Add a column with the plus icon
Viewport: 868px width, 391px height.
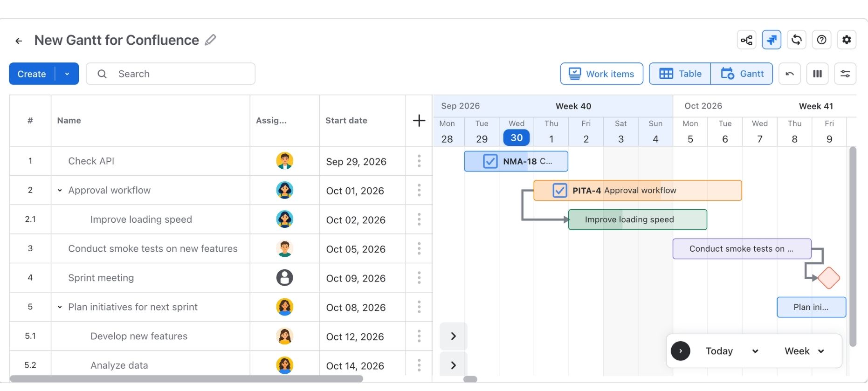click(x=419, y=121)
